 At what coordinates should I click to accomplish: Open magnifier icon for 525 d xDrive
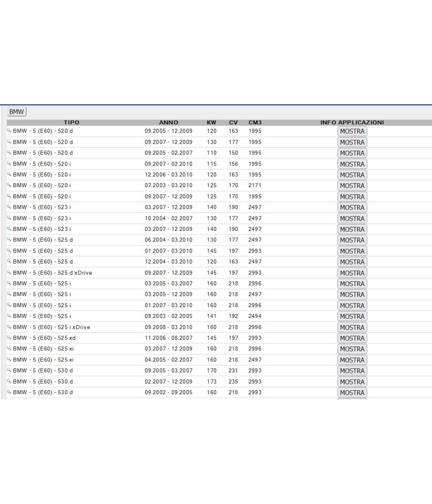pos(9,272)
